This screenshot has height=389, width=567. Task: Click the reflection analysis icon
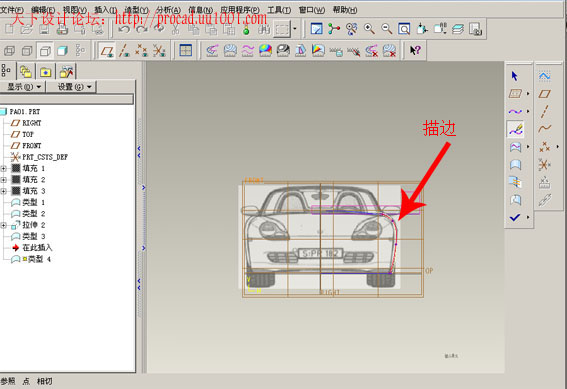click(x=283, y=50)
